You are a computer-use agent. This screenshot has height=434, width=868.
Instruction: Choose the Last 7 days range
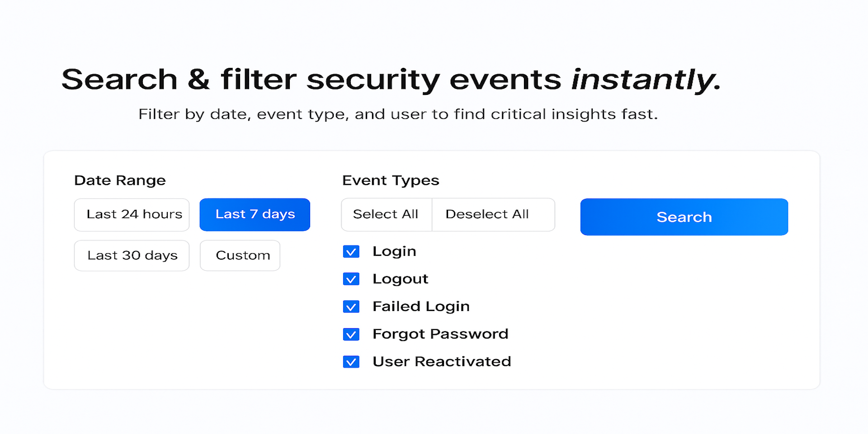click(x=255, y=215)
